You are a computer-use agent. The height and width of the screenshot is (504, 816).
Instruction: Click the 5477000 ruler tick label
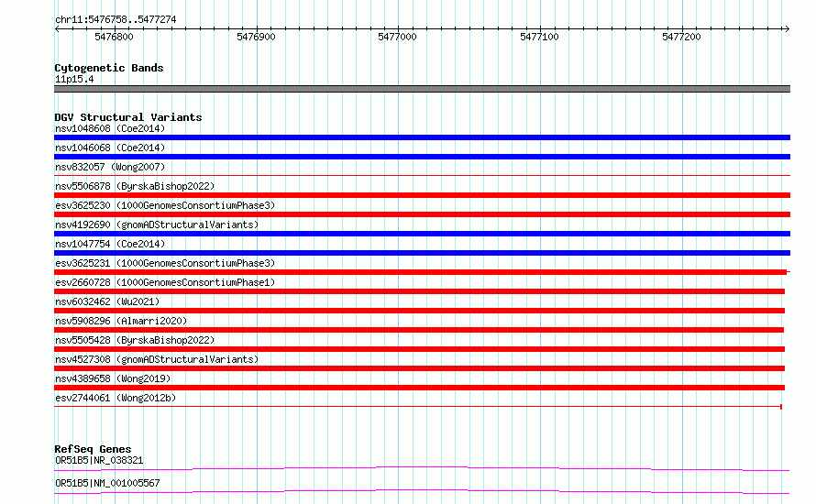[398, 37]
